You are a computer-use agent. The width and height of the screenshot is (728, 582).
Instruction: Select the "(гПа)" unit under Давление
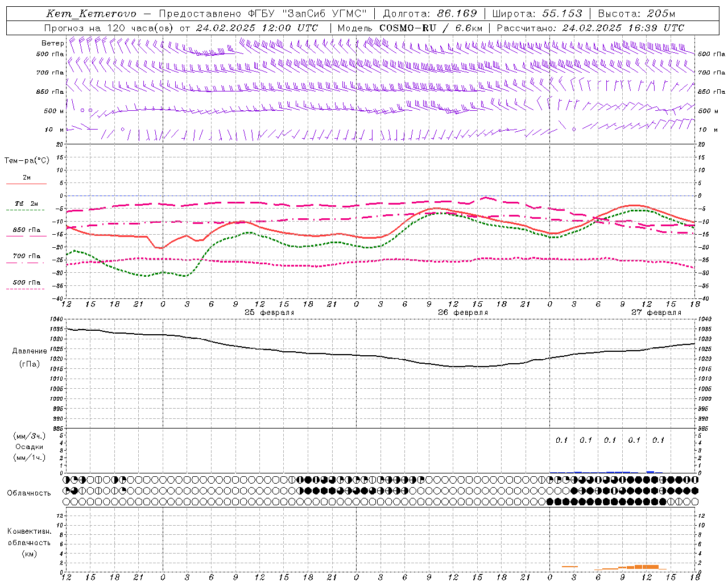[x=30, y=364]
